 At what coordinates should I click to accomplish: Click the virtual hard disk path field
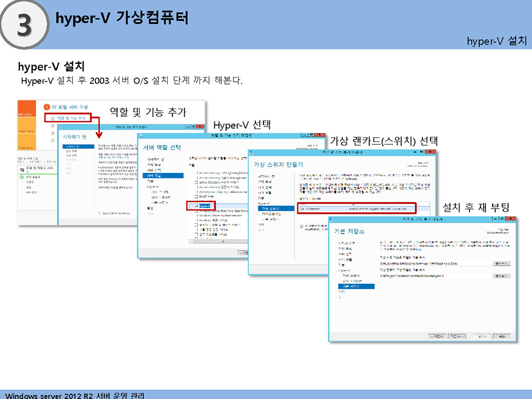(x=436, y=263)
